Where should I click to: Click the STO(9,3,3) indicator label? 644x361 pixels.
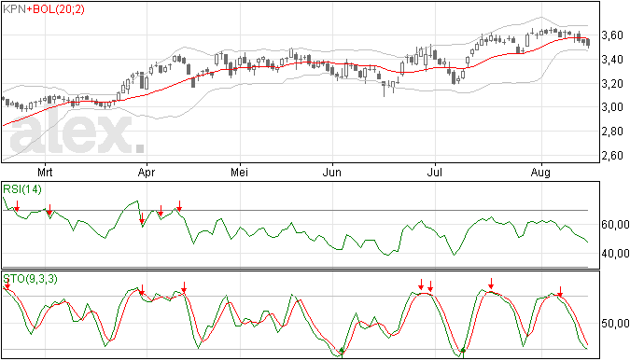pyautogui.click(x=31, y=279)
